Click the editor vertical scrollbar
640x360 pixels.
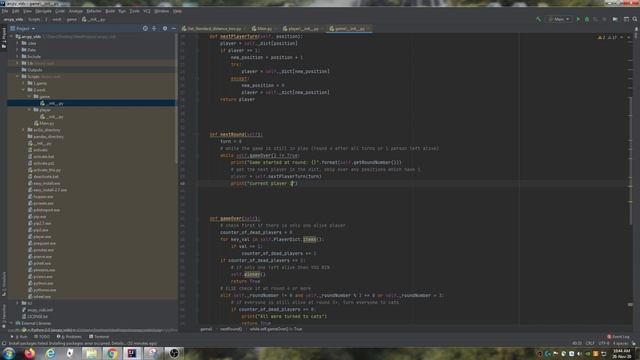point(630,161)
